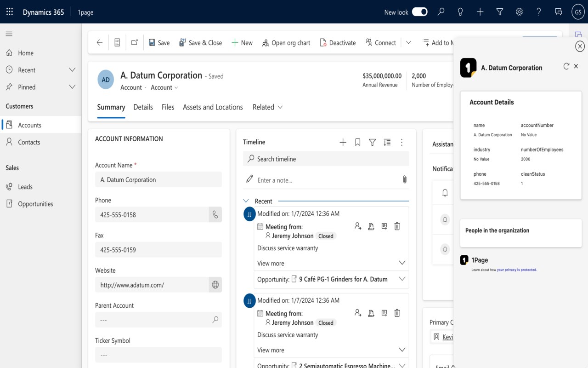The height and width of the screenshot is (368, 588).
Task: Expand the Pinned section in sidebar
Action: click(72, 87)
